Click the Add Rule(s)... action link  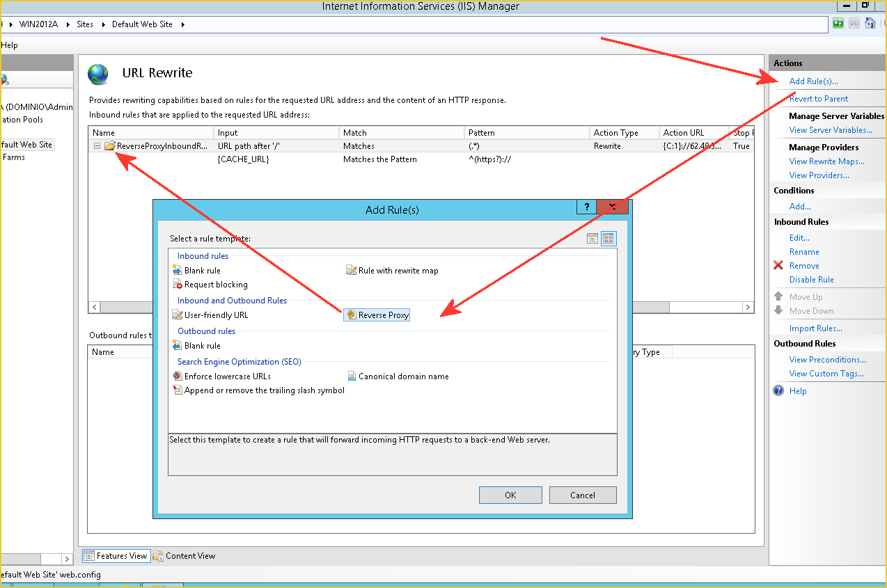click(813, 81)
